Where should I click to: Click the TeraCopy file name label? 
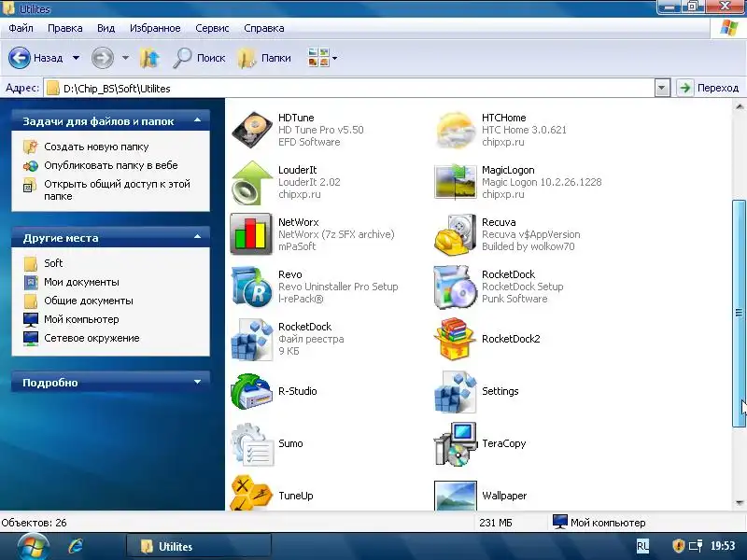(x=503, y=443)
